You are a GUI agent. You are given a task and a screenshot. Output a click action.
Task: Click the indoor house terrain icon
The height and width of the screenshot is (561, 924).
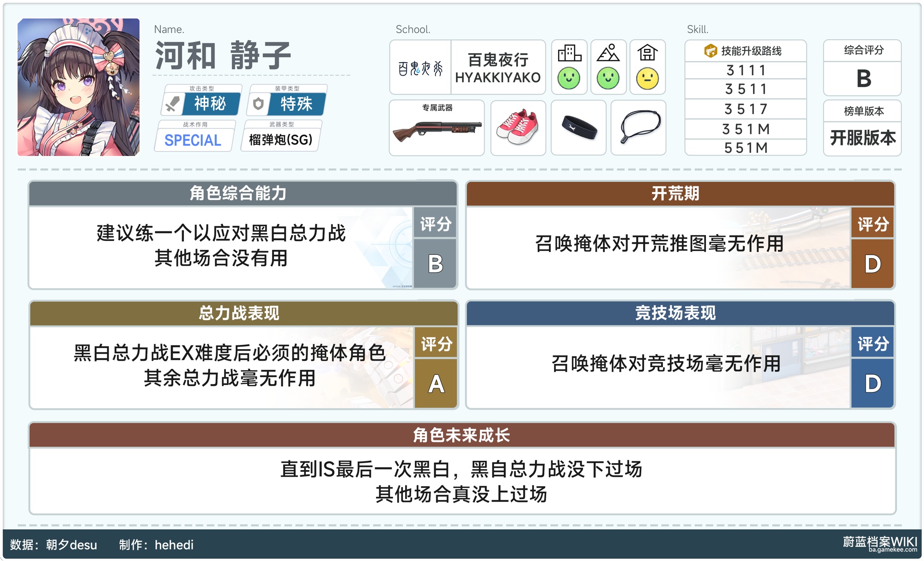point(647,53)
